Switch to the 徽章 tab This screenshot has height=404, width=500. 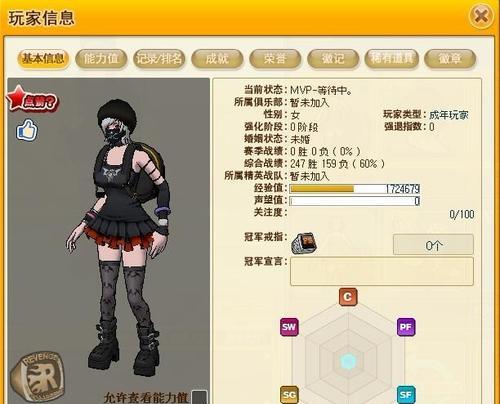450,59
